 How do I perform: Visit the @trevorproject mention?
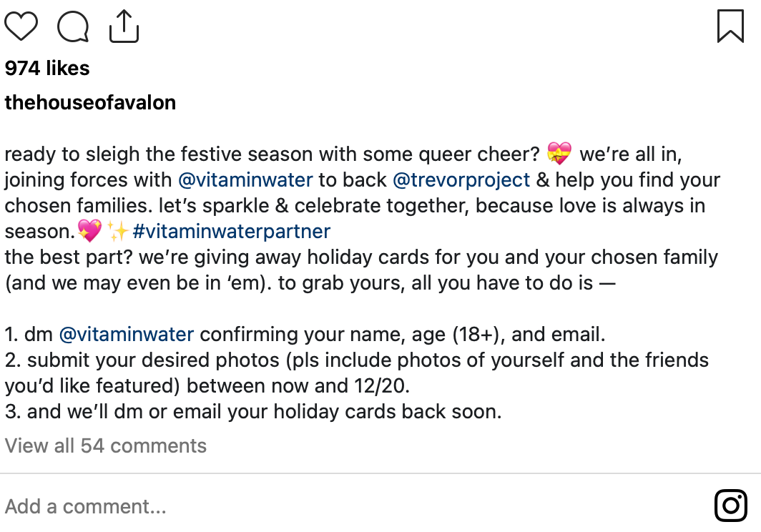(461, 179)
